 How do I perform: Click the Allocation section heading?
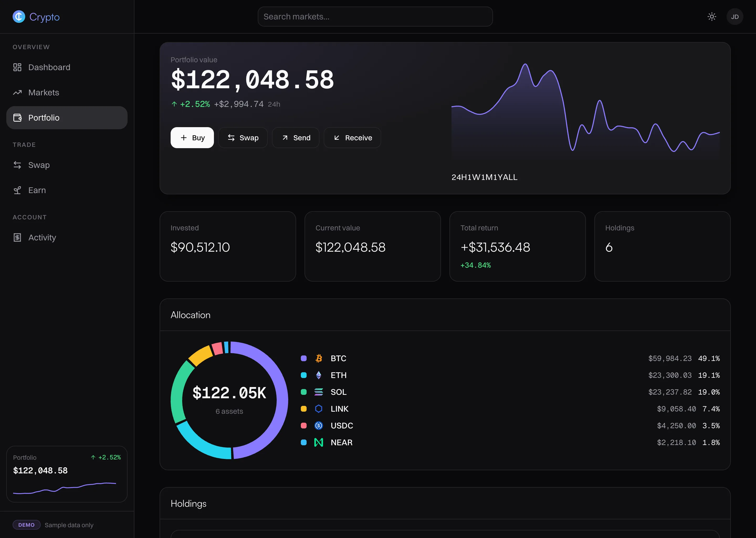pyautogui.click(x=190, y=315)
